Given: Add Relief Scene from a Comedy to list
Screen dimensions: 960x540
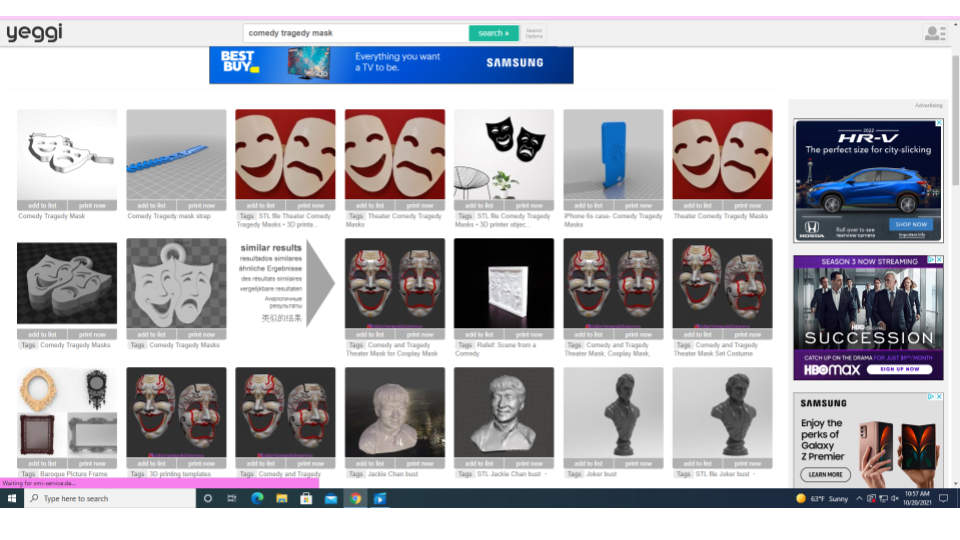Looking at the screenshot, I should click(x=479, y=335).
